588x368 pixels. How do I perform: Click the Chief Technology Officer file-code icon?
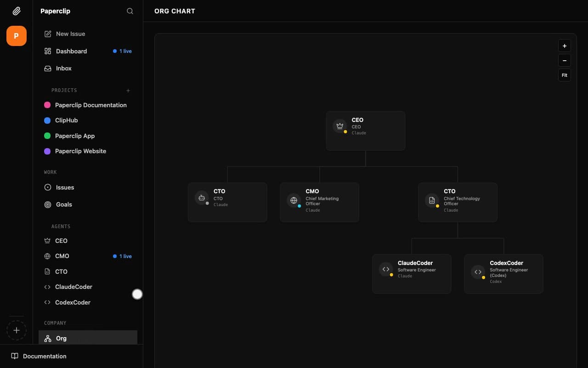click(432, 200)
